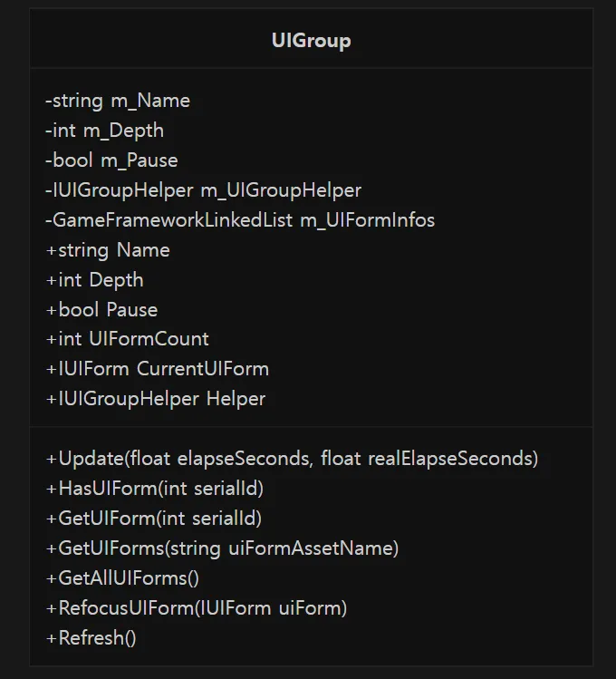The width and height of the screenshot is (616, 679).
Task: Select the HasUIForm(int serialId) method
Action: coord(154,489)
